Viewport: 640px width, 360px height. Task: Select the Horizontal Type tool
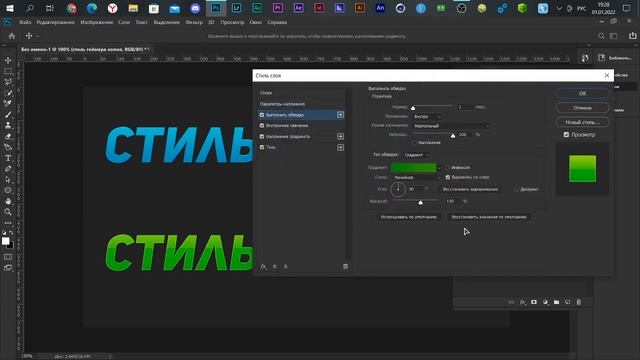pos(8,158)
